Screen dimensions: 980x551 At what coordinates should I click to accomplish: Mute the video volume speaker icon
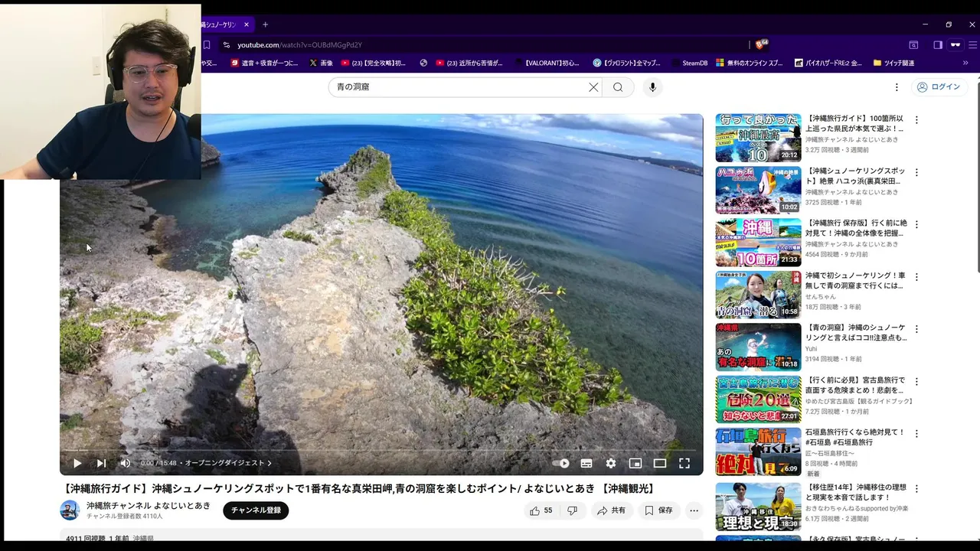click(x=126, y=463)
